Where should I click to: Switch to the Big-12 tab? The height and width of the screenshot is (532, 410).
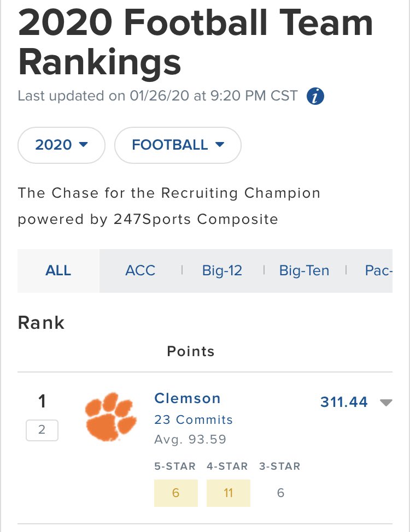pyautogui.click(x=222, y=270)
